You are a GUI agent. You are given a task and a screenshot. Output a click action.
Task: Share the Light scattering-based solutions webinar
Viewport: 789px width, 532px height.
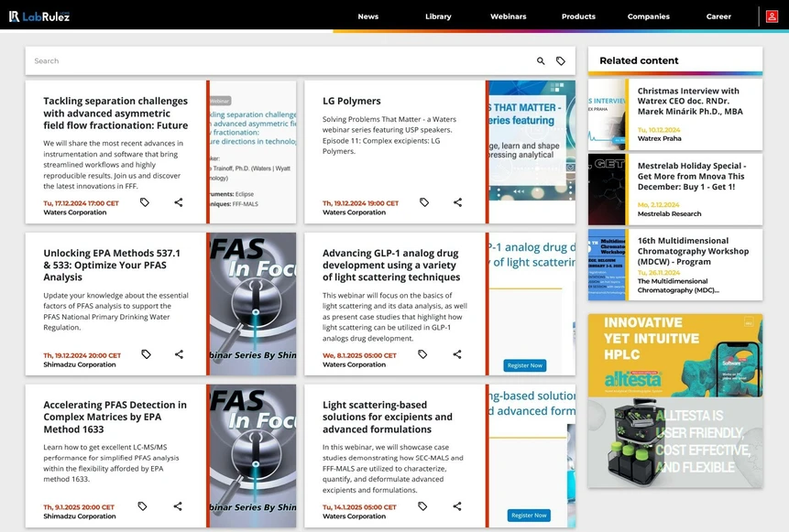(x=457, y=505)
